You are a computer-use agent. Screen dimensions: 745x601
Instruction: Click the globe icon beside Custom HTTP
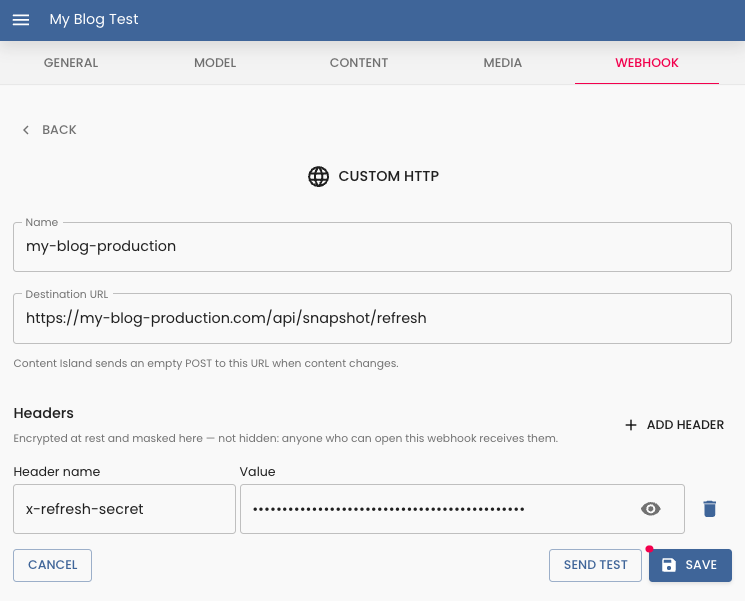point(318,176)
